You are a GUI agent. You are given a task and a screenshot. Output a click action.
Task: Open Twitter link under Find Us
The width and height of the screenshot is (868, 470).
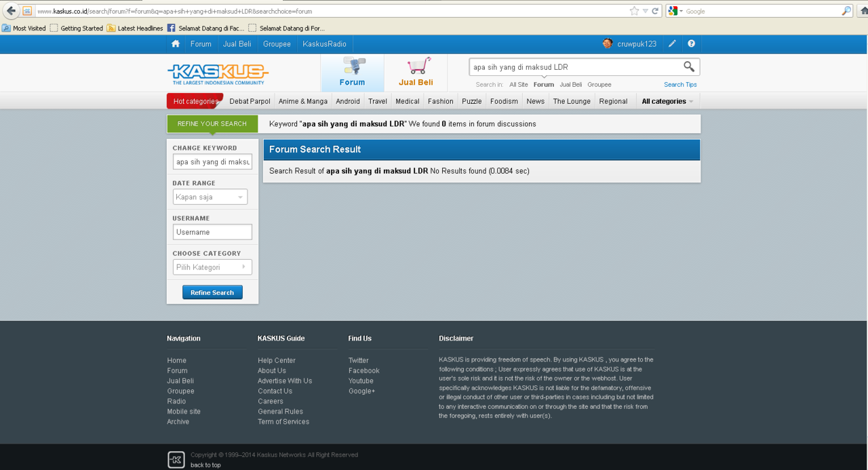359,360
